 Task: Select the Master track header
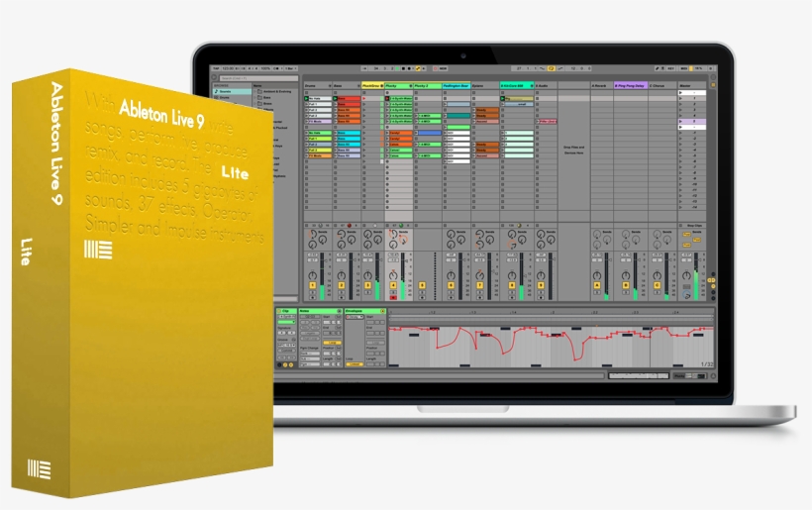coord(692,86)
